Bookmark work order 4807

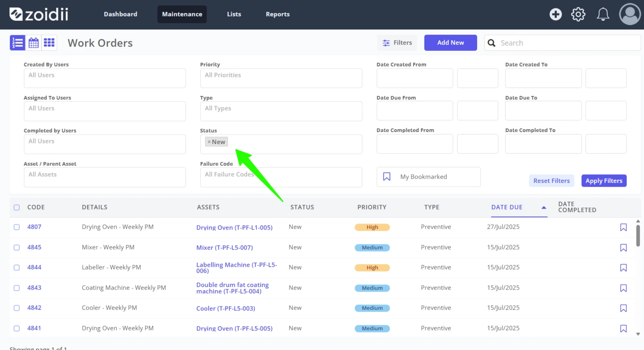(x=623, y=227)
